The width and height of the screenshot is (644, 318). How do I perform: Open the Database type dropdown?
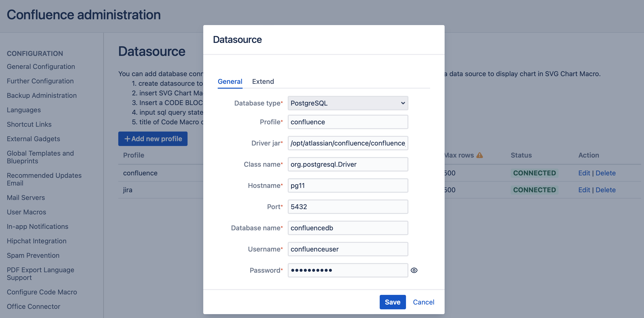point(348,103)
